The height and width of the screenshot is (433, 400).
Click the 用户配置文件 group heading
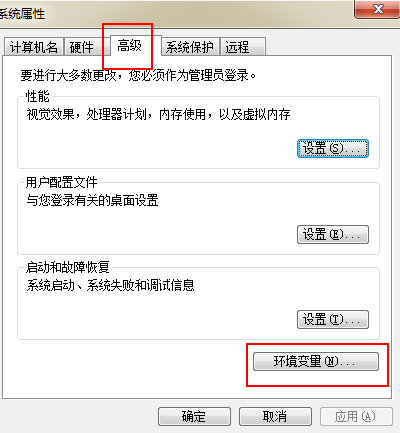coord(62,182)
